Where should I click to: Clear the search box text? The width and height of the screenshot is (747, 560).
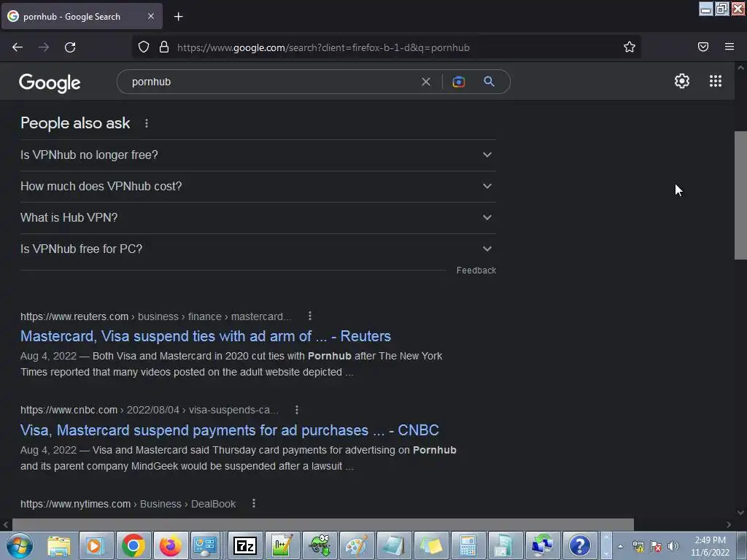(x=426, y=82)
